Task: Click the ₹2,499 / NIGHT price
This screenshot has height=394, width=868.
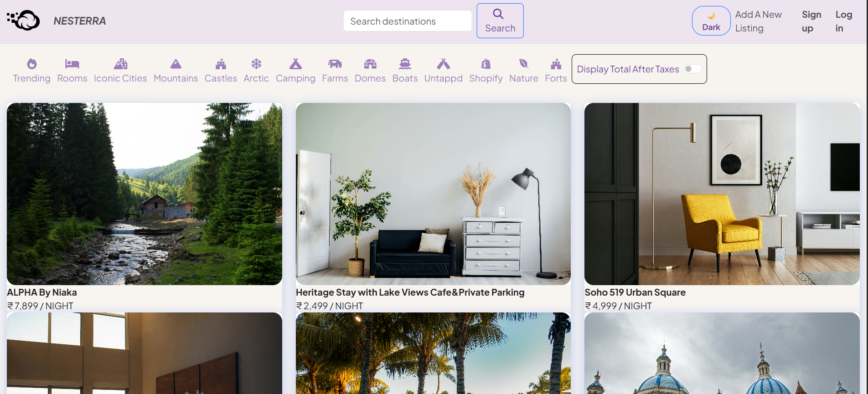Action: 330,306
